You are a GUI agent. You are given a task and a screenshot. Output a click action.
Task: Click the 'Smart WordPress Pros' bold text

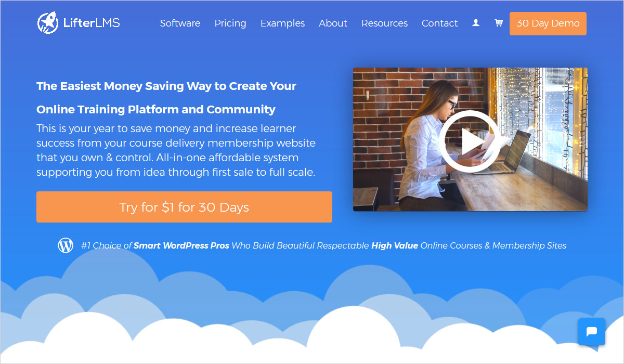[181, 245]
